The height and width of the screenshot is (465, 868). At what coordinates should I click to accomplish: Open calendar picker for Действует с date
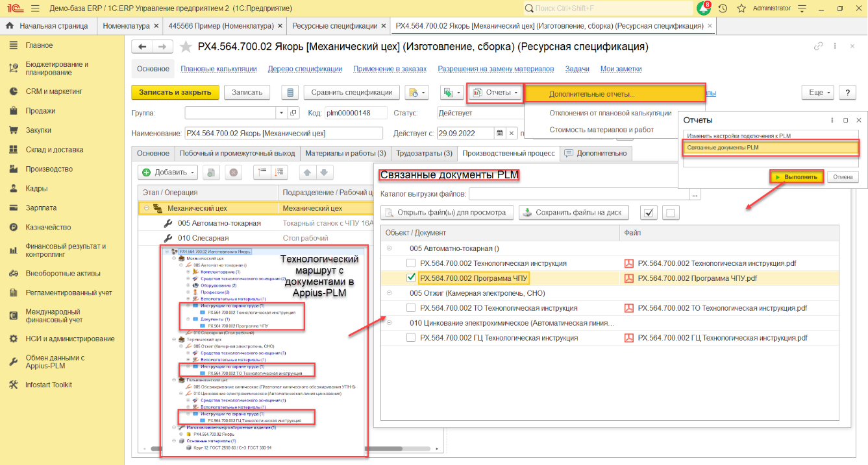coord(499,133)
